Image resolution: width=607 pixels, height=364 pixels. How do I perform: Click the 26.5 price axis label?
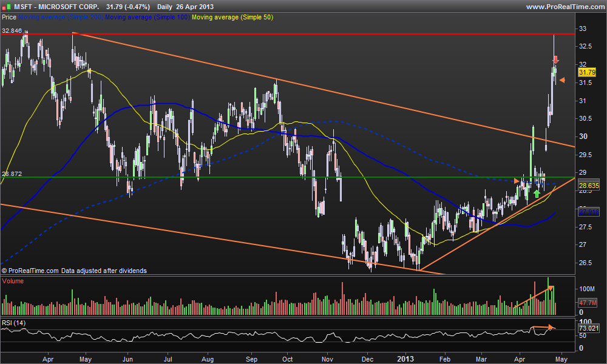pyautogui.click(x=585, y=263)
